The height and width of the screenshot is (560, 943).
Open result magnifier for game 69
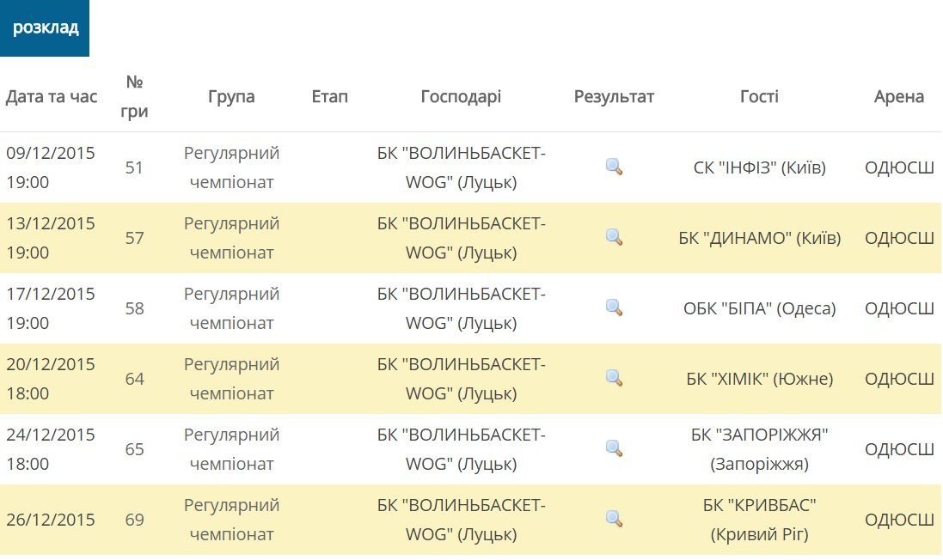coord(614,519)
